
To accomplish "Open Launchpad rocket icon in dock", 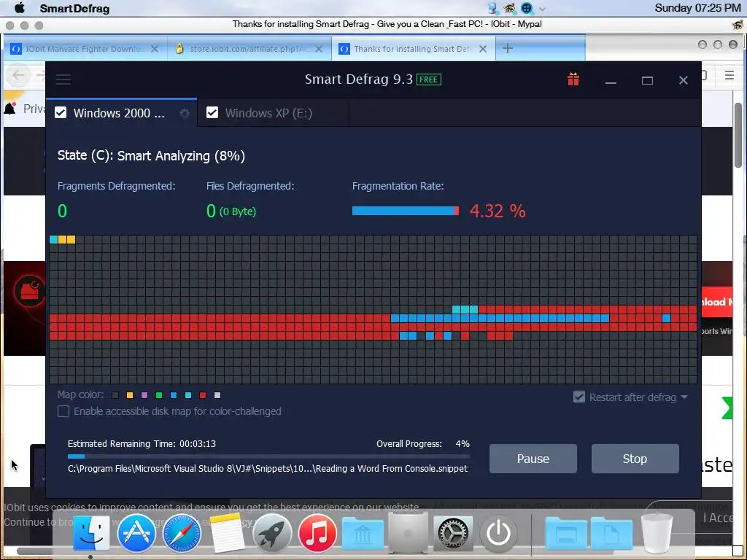I will point(272,533).
